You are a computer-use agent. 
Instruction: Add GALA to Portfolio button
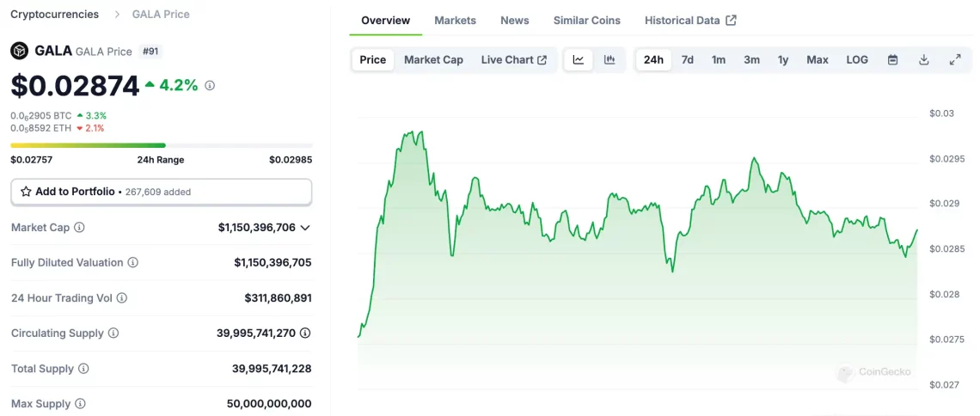pos(162,192)
